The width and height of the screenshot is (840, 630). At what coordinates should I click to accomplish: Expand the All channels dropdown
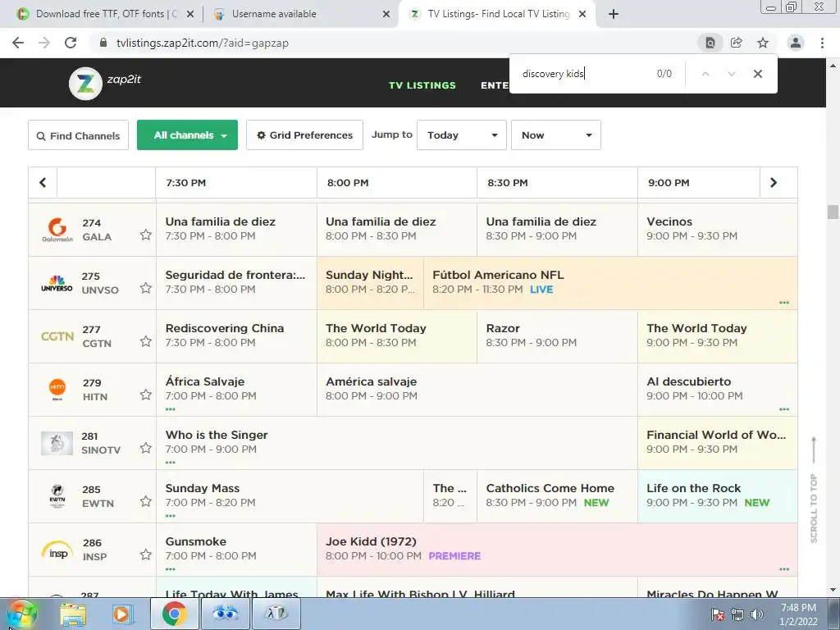(187, 135)
